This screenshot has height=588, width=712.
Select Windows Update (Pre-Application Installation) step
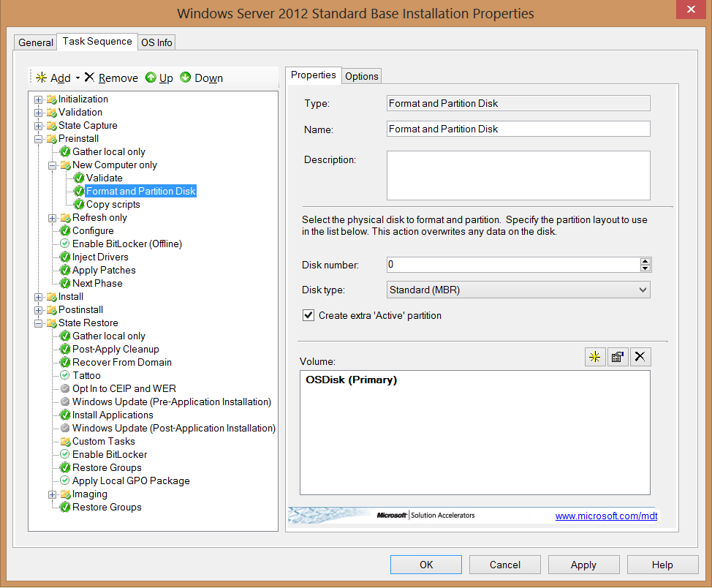point(172,402)
